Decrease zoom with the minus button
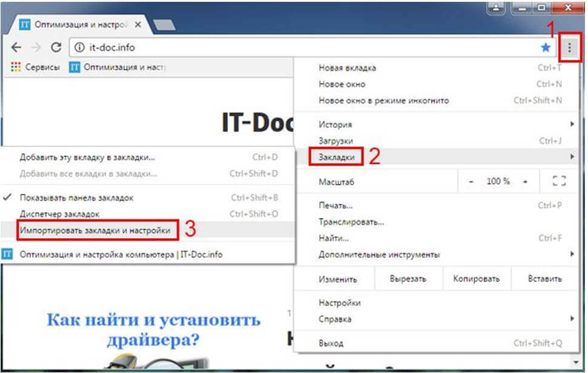The height and width of the screenshot is (373, 588). tap(471, 182)
